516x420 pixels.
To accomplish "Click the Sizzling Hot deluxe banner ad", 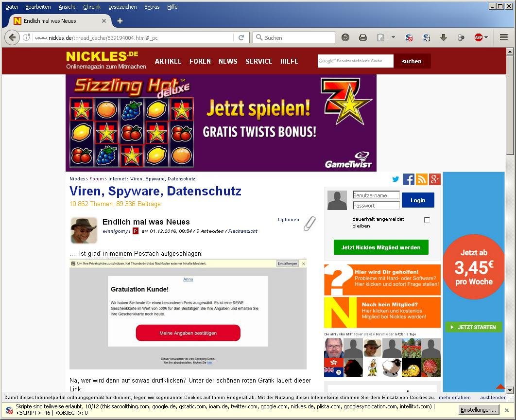I will pyautogui.click(x=221, y=123).
